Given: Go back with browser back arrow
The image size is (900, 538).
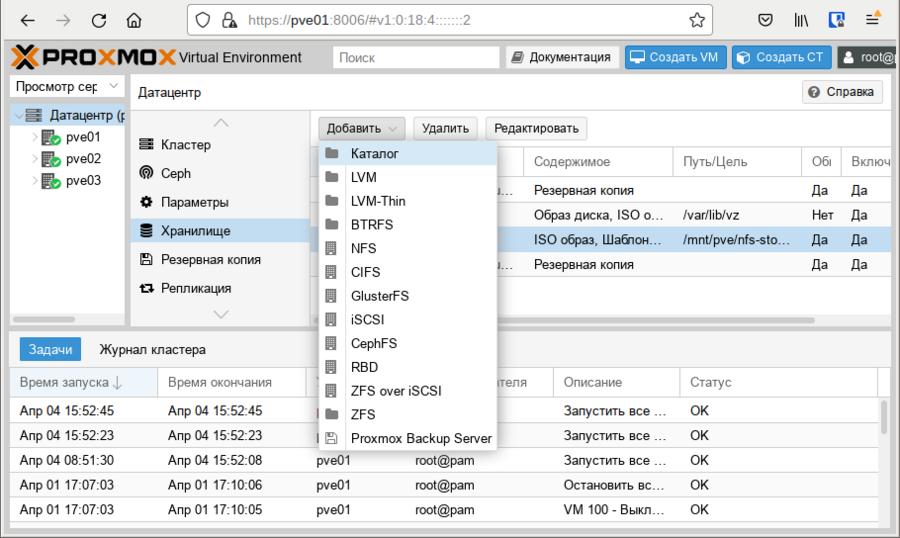Looking at the screenshot, I should (x=27, y=21).
